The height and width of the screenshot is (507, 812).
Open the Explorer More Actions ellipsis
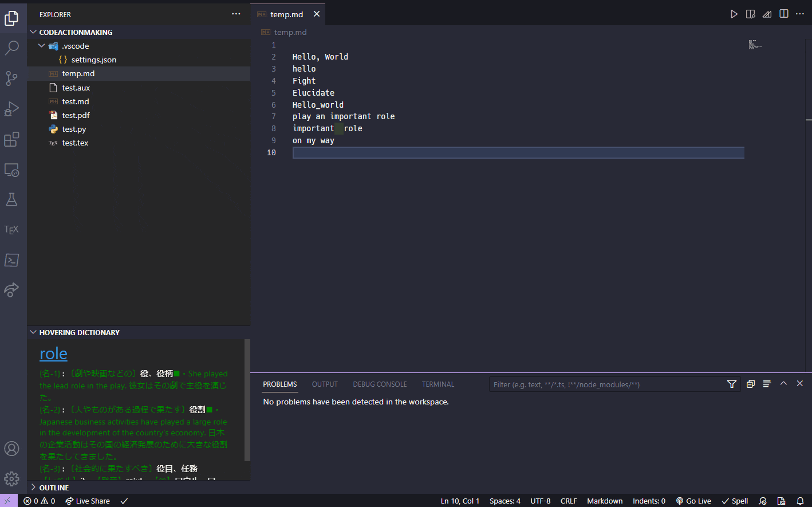tap(236, 14)
